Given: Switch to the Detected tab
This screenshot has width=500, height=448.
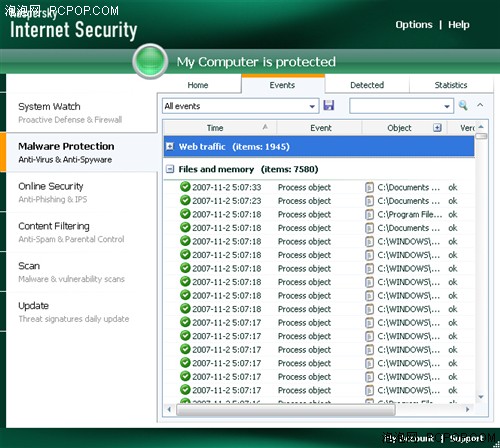Looking at the screenshot, I should coord(367,85).
